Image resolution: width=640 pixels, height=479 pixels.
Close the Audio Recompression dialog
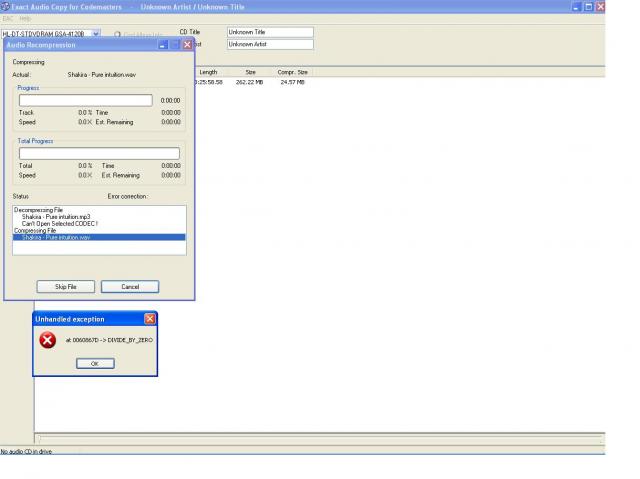tap(187, 44)
